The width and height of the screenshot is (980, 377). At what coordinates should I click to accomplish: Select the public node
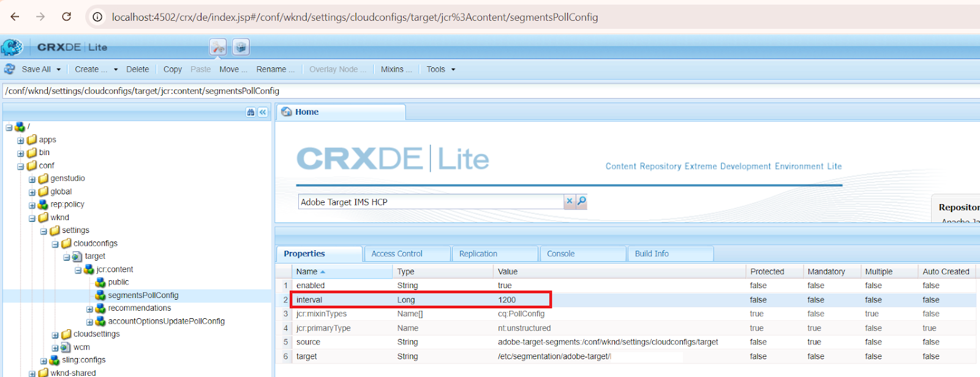click(x=118, y=282)
